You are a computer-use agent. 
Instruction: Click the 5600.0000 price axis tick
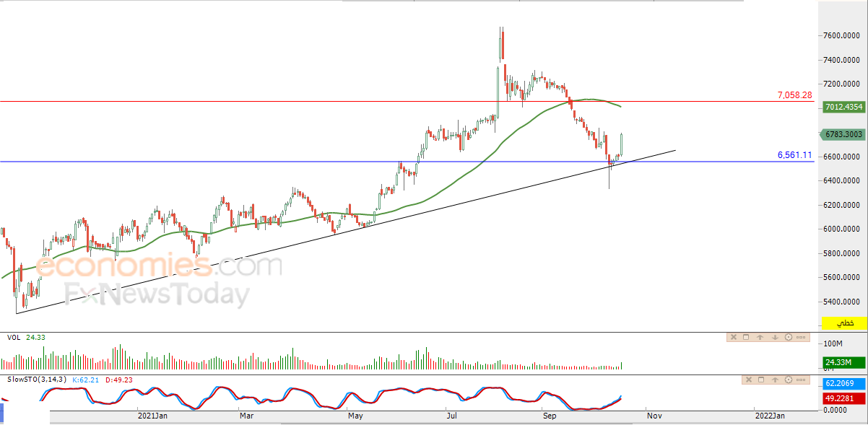click(841, 277)
